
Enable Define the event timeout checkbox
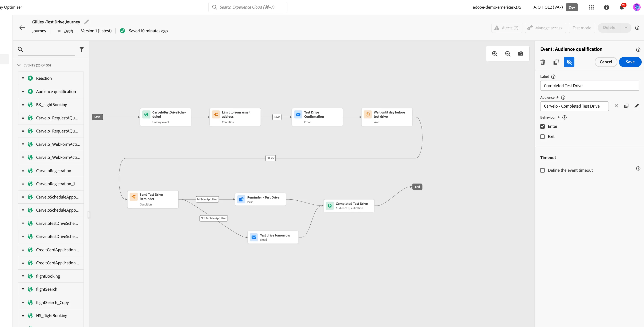[542, 170]
